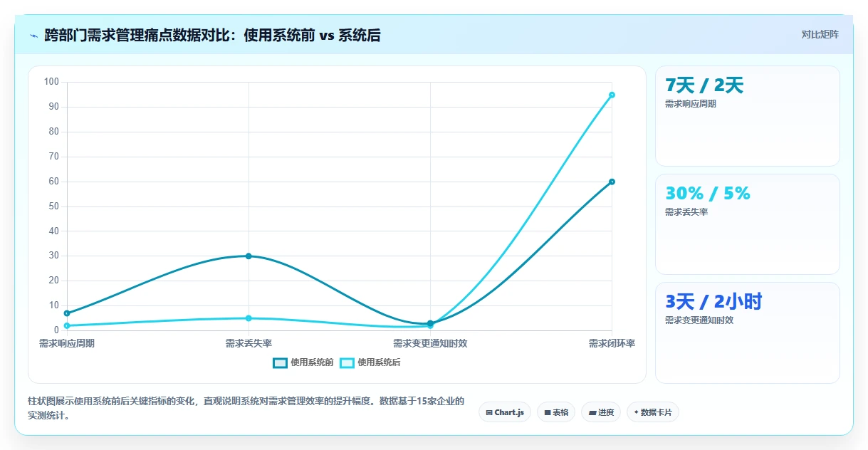The height and width of the screenshot is (450, 868).
Task: Click the 使用系统后 legend color box
Action: tap(347, 362)
